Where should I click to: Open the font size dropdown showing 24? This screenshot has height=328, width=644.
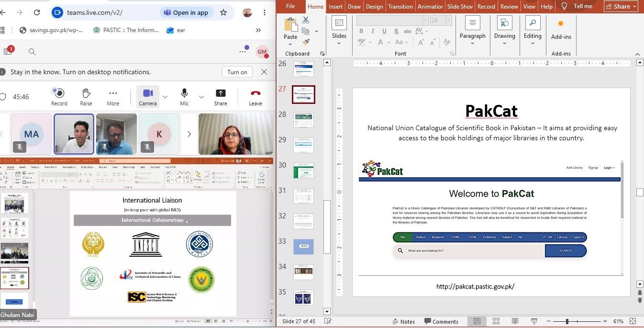pos(448,20)
